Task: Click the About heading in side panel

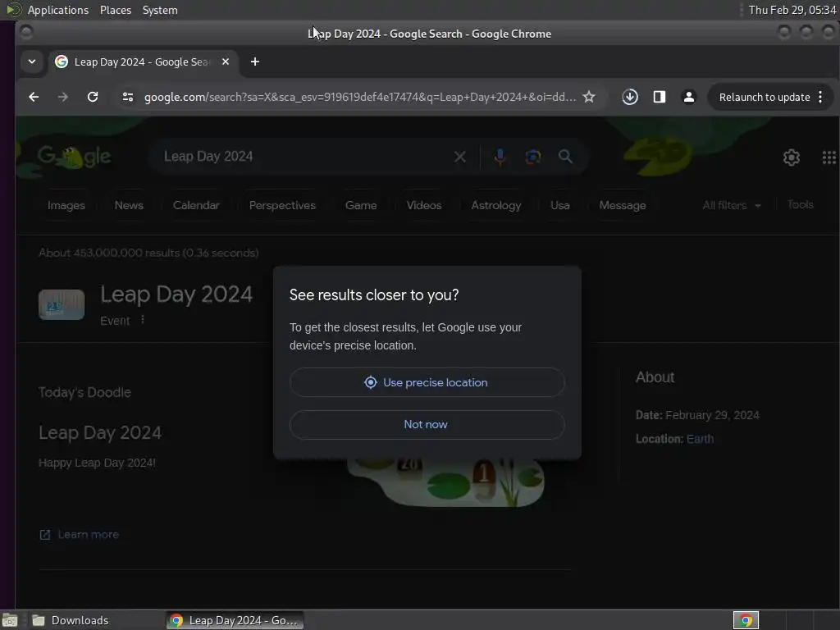Action: pos(655,377)
